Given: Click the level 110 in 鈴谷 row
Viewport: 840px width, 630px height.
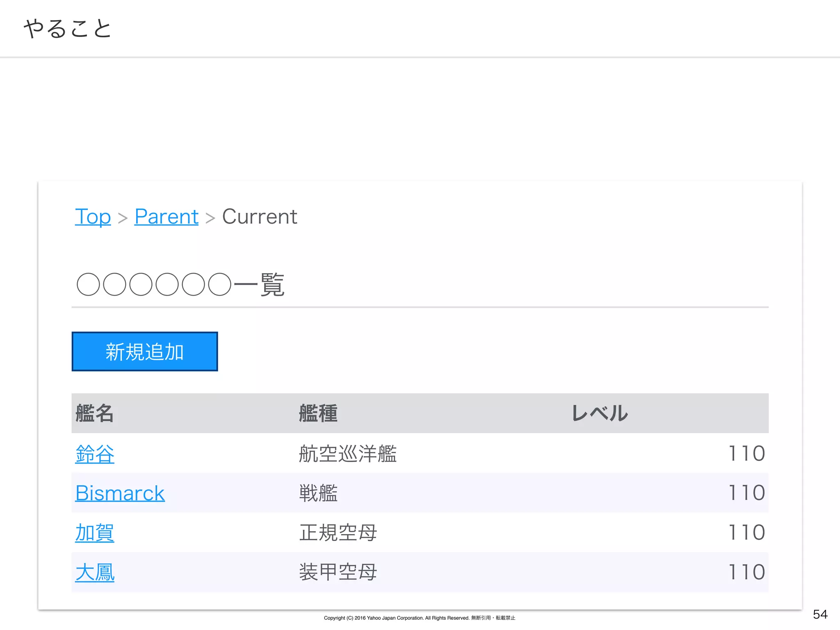Looking at the screenshot, I should pyautogui.click(x=746, y=454).
